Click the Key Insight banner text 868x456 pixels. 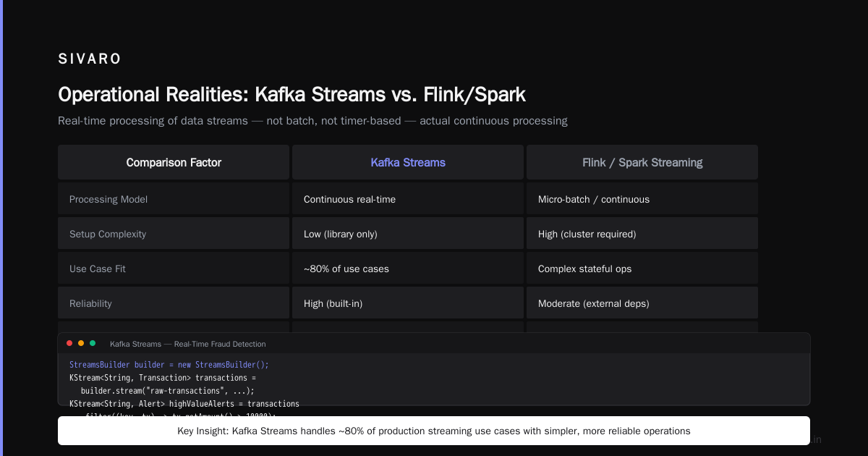point(434,431)
